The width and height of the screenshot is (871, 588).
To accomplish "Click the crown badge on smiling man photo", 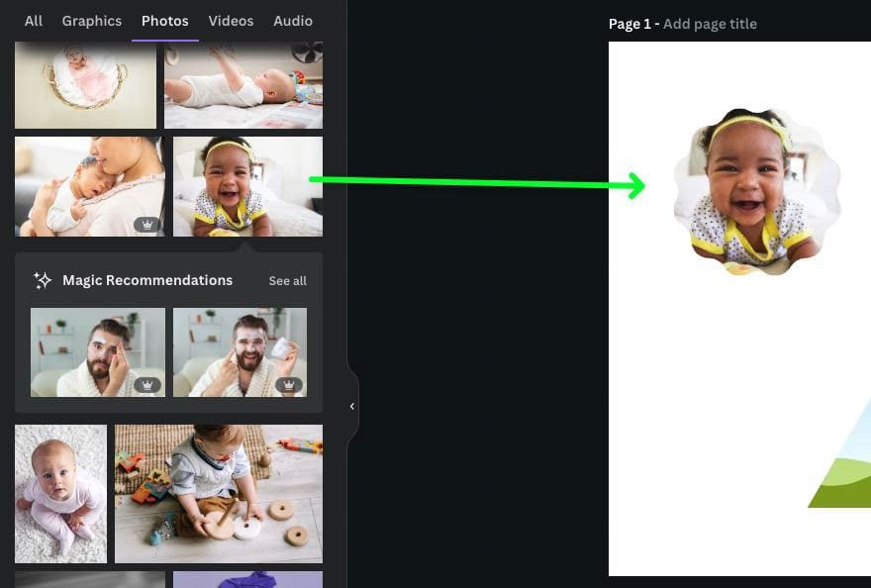I will pos(289,385).
